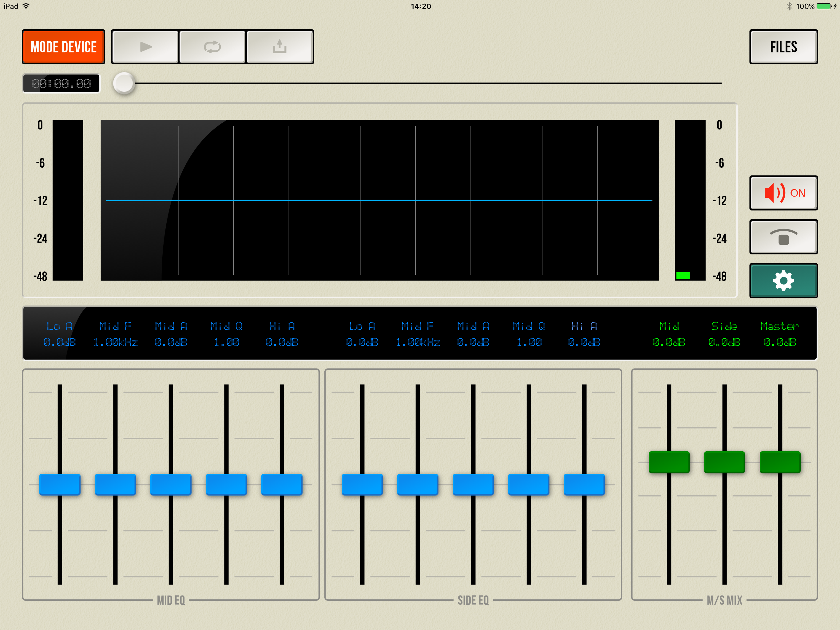Screen dimensions: 840x630
Task: Select the Mid EQ Lo A fader
Action: click(60, 484)
